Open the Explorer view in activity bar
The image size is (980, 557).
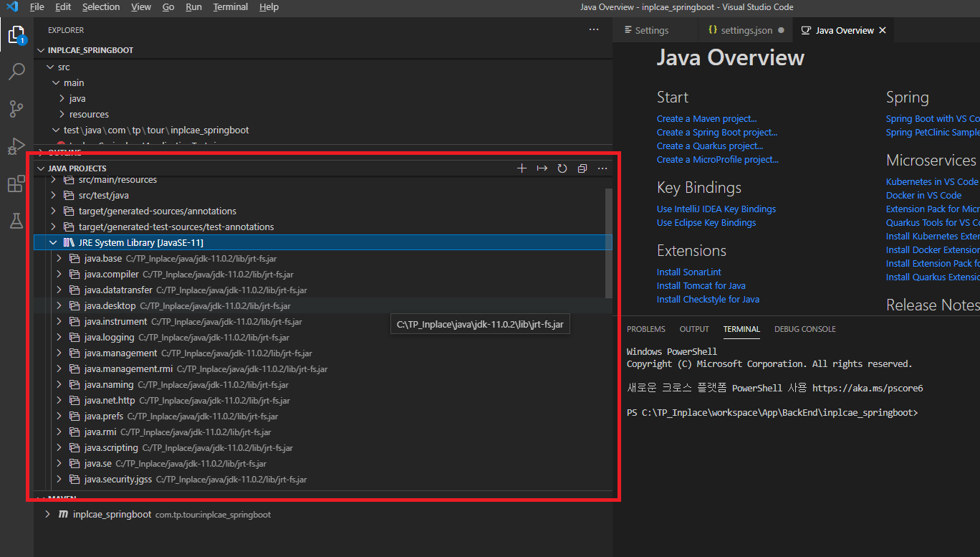16,35
